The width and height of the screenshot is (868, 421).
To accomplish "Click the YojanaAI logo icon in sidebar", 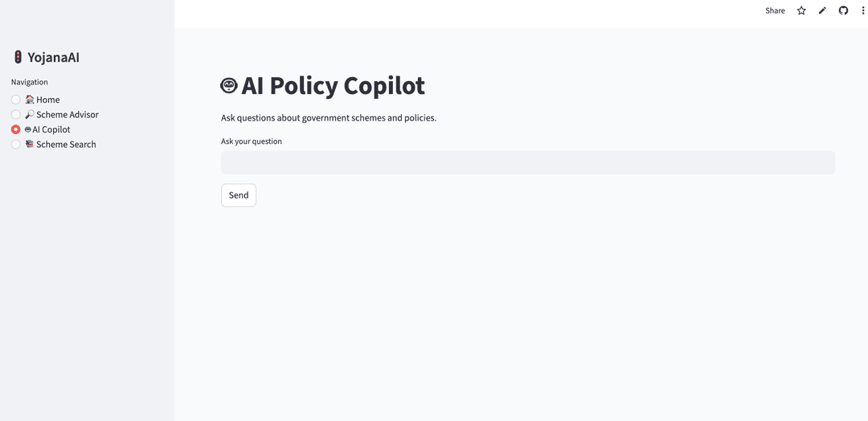I will click(18, 57).
